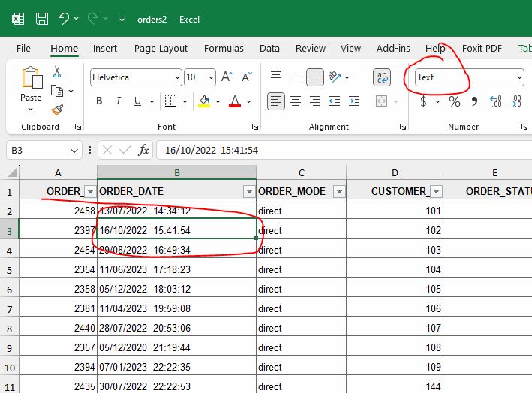Click the Undo arrow

click(64, 18)
